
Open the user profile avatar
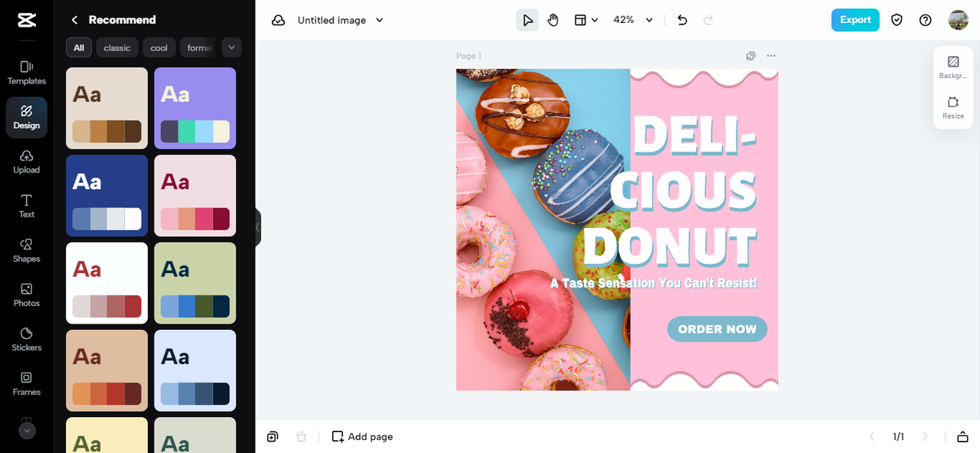tap(959, 20)
